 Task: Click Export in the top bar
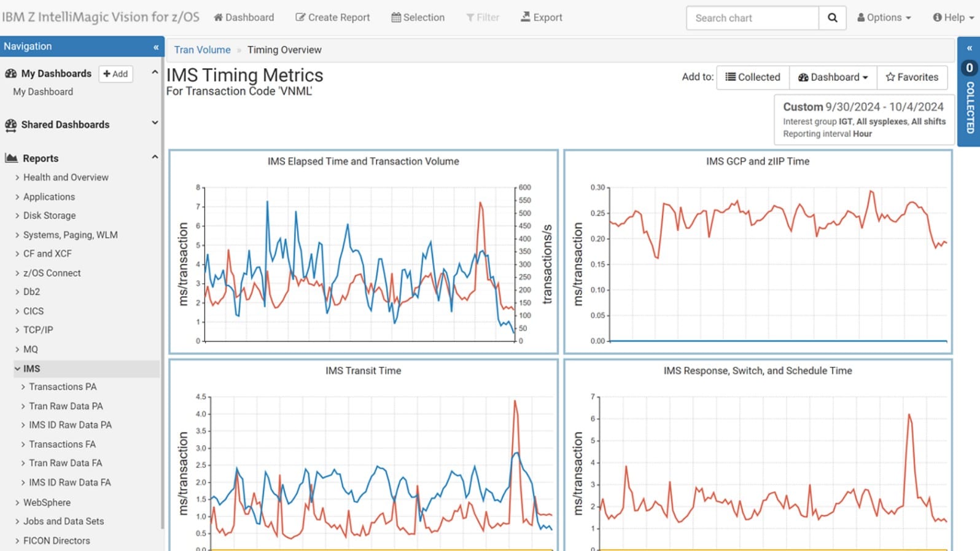tap(541, 17)
